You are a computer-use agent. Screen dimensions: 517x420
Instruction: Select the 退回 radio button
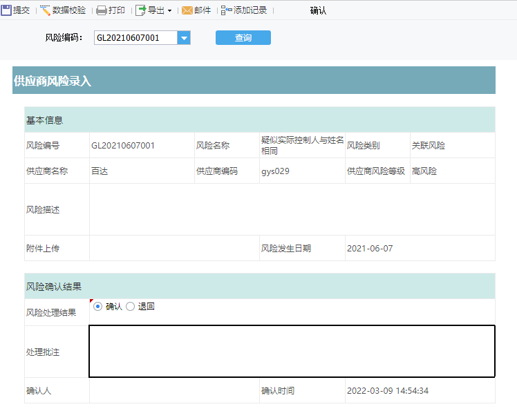(130, 307)
